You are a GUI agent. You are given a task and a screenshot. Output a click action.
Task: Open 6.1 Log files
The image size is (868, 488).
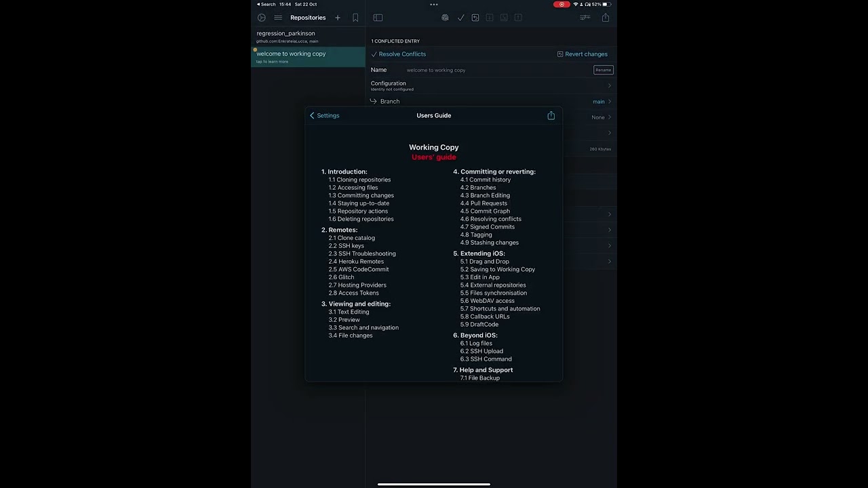pyautogui.click(x=476, y=344)
